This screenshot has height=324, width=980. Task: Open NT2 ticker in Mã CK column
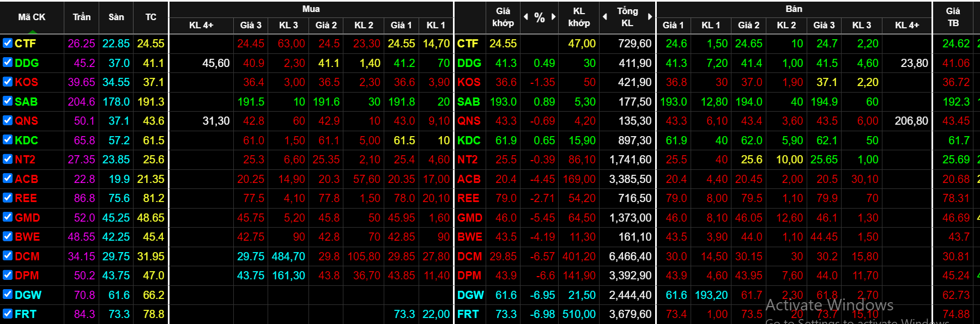tap(25, 160)
